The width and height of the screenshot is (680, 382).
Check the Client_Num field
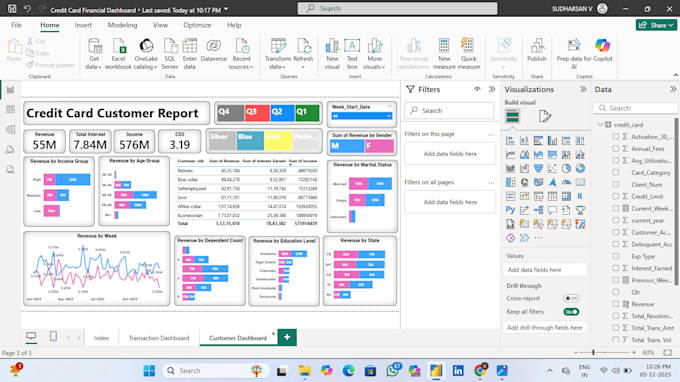tap(615, 184)
